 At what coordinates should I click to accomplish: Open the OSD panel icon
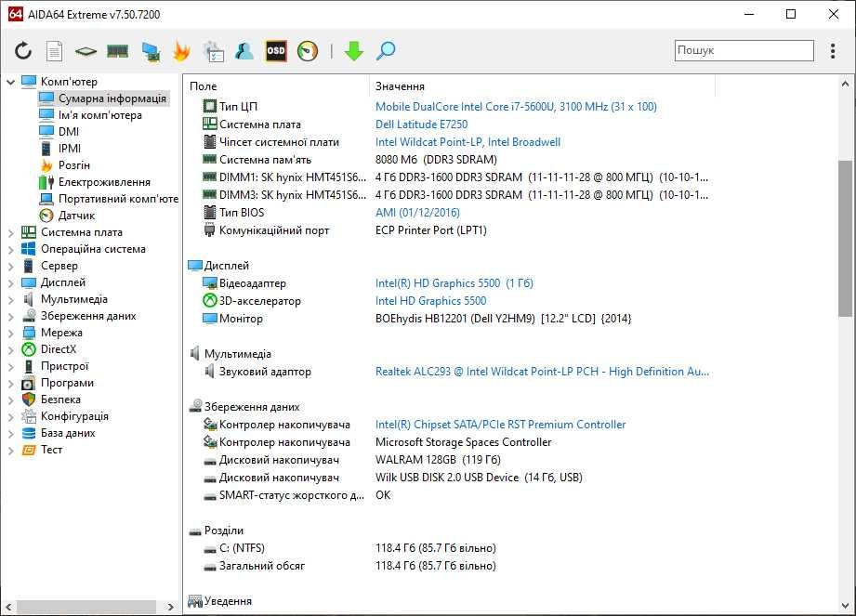tap(276, 51)
